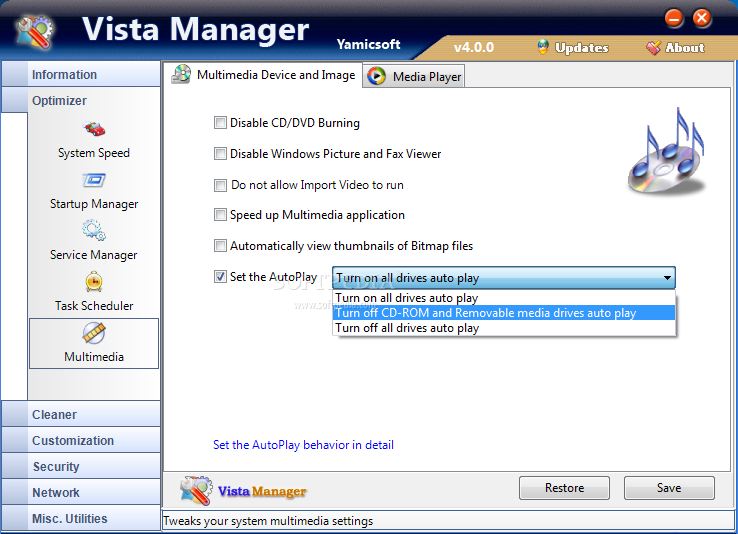Click status text Tweaks your system multimedia settings
The image size is (738, 534).
tap(268, 521)
